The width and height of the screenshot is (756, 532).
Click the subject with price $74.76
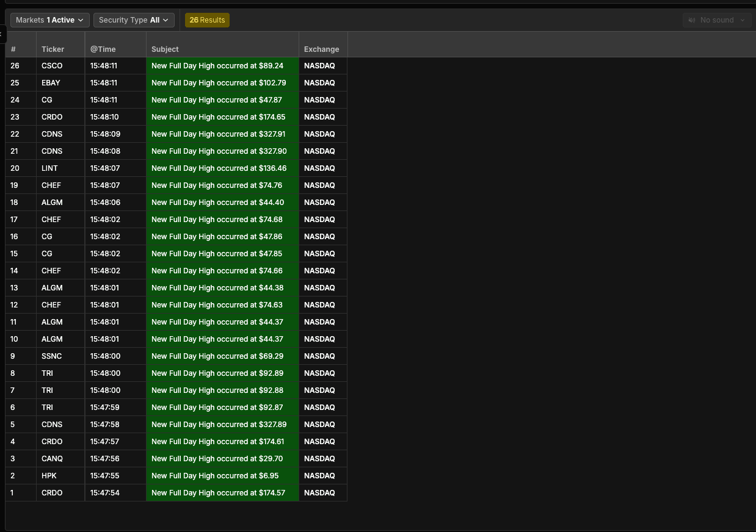click(x=222, y=185)
